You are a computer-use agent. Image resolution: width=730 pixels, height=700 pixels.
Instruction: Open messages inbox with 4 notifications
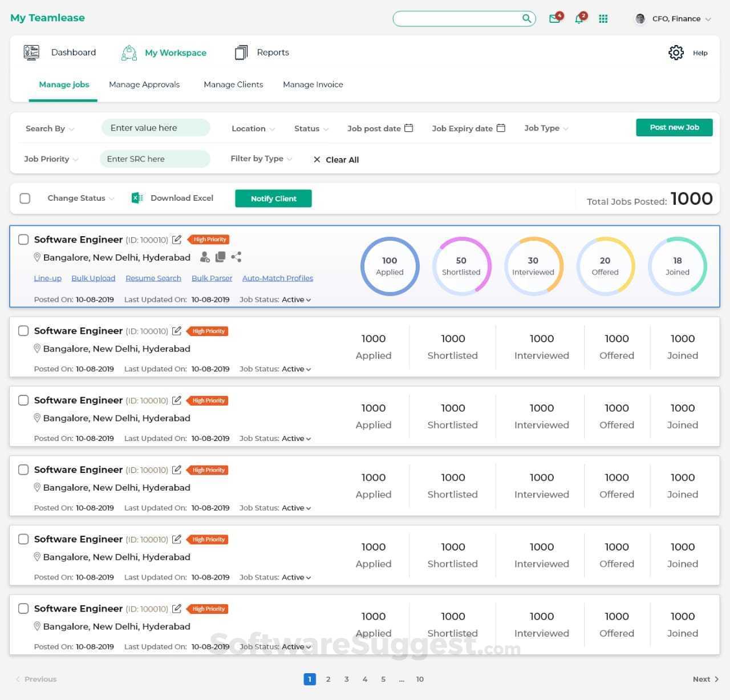point(554,18)
